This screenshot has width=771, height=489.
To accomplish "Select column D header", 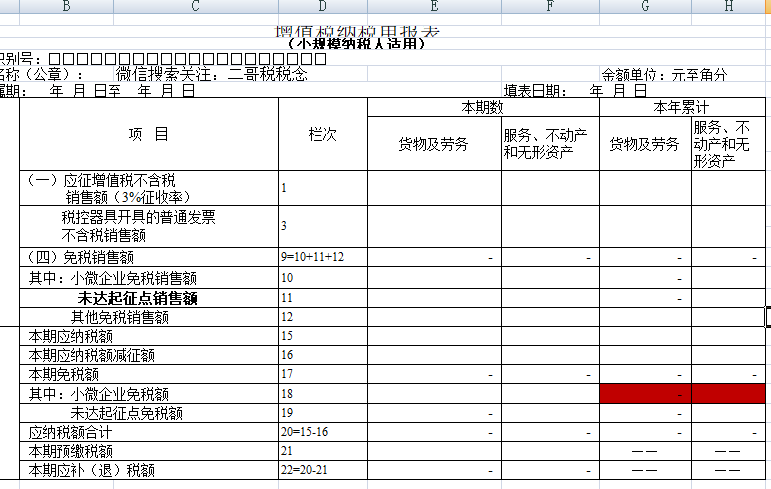I will [323, 6].
